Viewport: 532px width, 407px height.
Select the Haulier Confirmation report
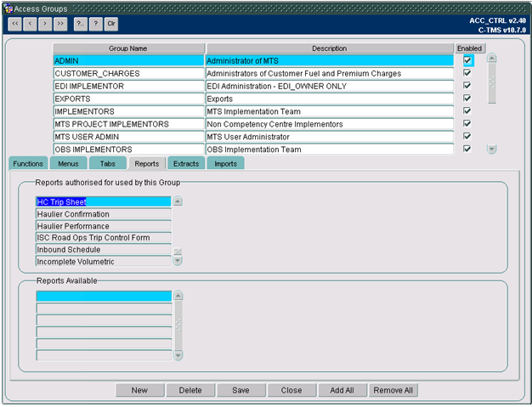click(104, 214)
